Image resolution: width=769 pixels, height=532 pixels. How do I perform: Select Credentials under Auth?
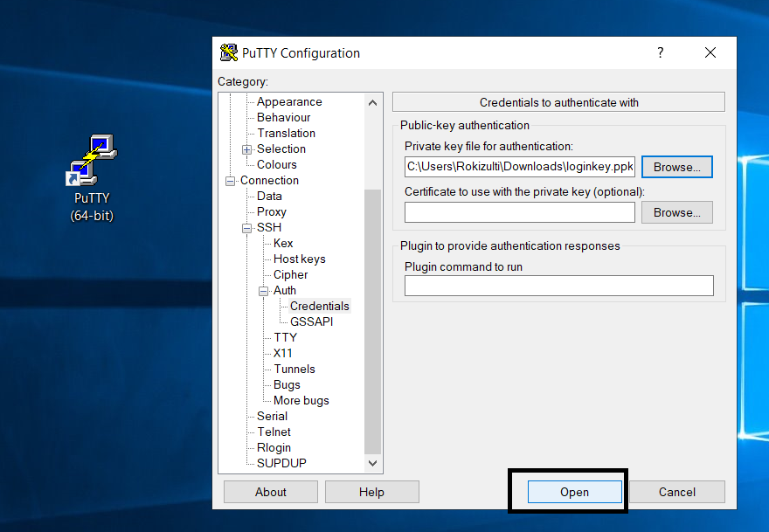[x=319, y=306]
